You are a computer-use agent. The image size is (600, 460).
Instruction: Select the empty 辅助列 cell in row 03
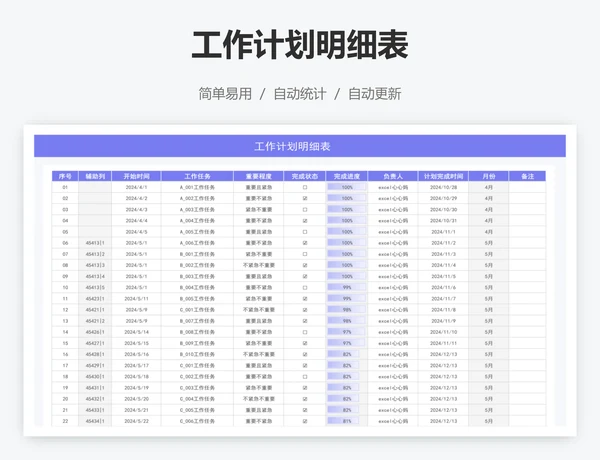(x=95, y=210)
